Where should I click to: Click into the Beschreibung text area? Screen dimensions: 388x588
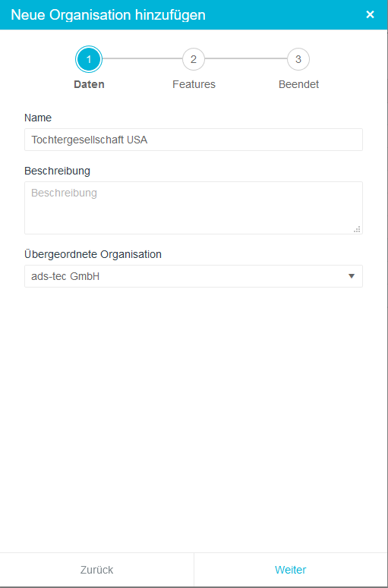coord(194,208)
